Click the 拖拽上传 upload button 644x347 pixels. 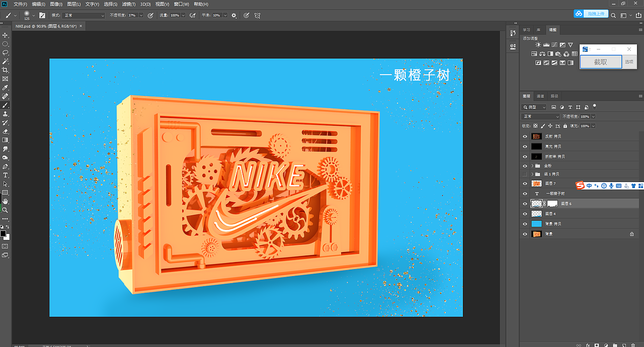[x=592, y=14]
